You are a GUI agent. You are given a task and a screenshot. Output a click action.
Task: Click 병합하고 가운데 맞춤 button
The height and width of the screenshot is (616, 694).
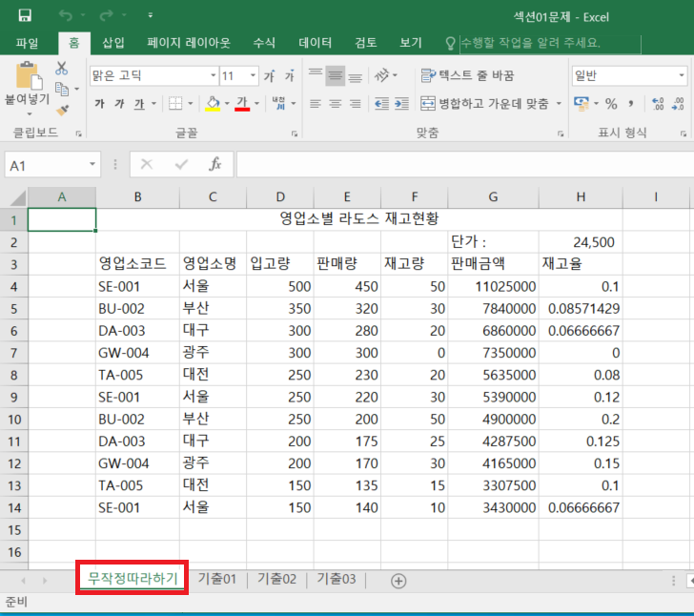[x=484, y=103]
